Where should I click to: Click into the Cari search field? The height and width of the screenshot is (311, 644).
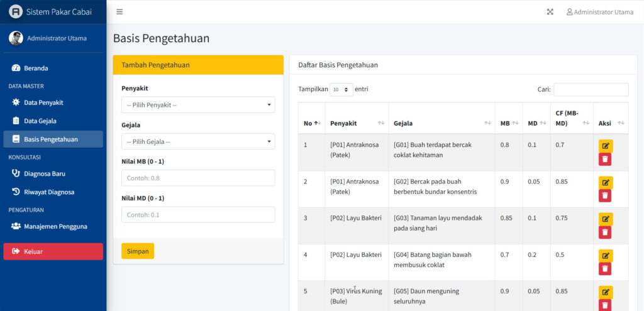click(591, 90)
